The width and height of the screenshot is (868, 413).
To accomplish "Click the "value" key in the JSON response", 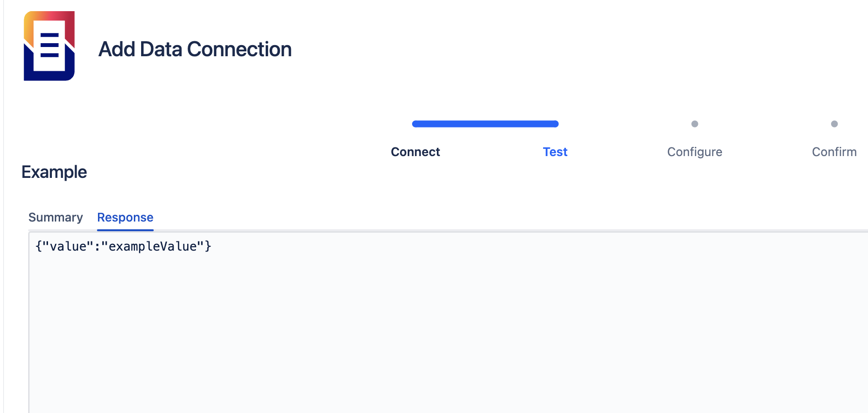I will 68,247.
